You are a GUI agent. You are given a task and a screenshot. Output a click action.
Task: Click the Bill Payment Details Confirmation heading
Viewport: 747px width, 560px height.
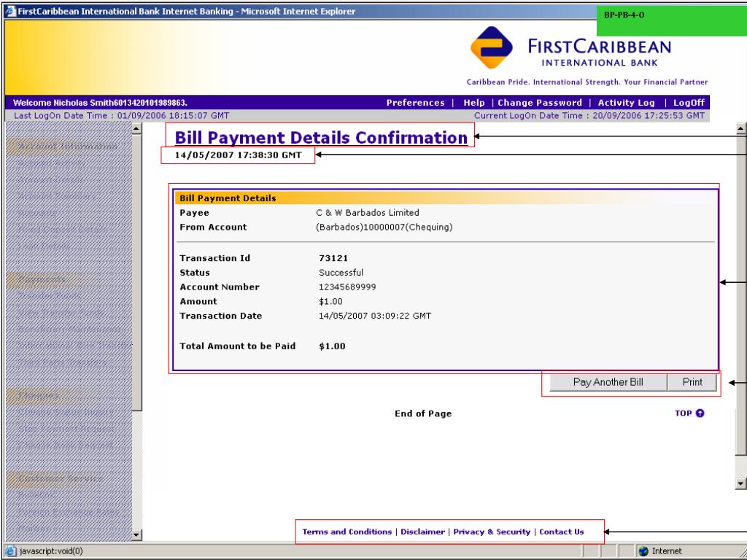321,138
